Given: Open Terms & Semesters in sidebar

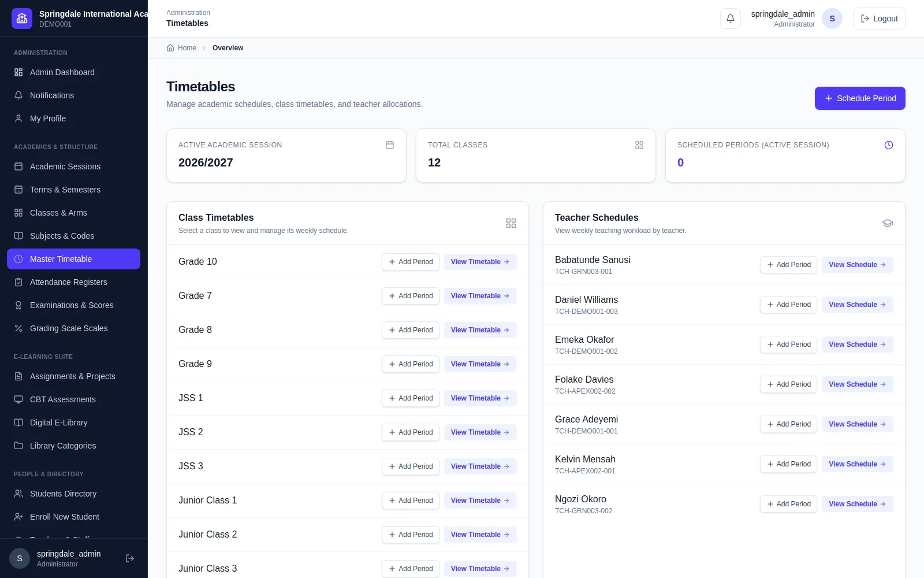Looking at the screenshot, I should tap(73, 190).
